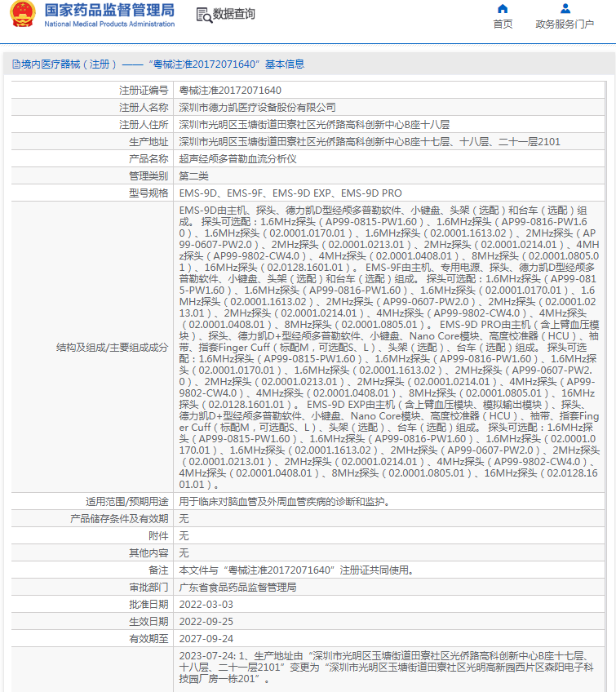Open the 首页 home icon
This screenshot has width=616, height=692.
[x=503, y=9]
